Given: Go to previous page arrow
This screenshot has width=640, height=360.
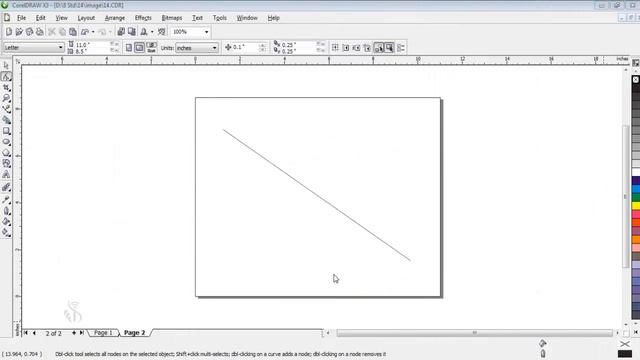Looking at the screenshot, I should point(34,333).
